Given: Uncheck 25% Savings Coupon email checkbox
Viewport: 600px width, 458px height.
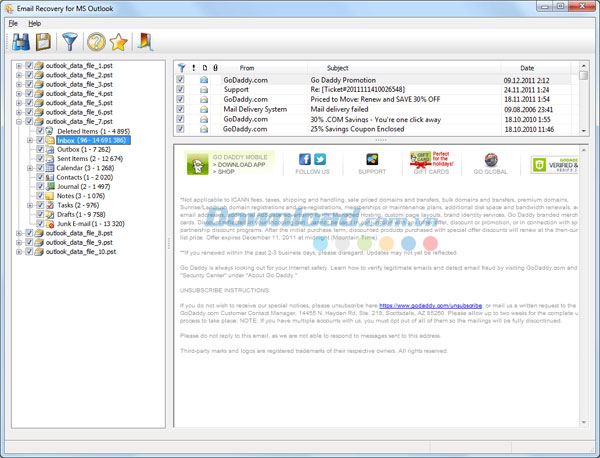Looking at the screenshot, I should tap(180, 129).
